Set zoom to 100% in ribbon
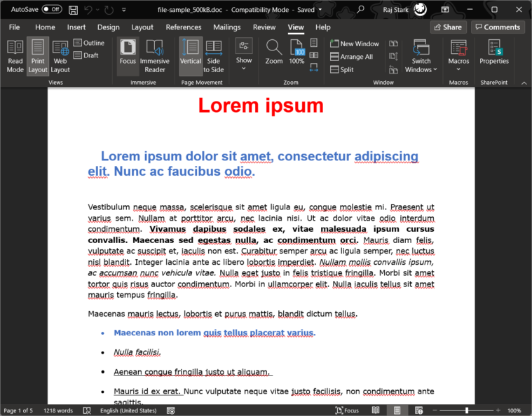The height and width of the screenshot is (416, 532). tap(296, 53)
